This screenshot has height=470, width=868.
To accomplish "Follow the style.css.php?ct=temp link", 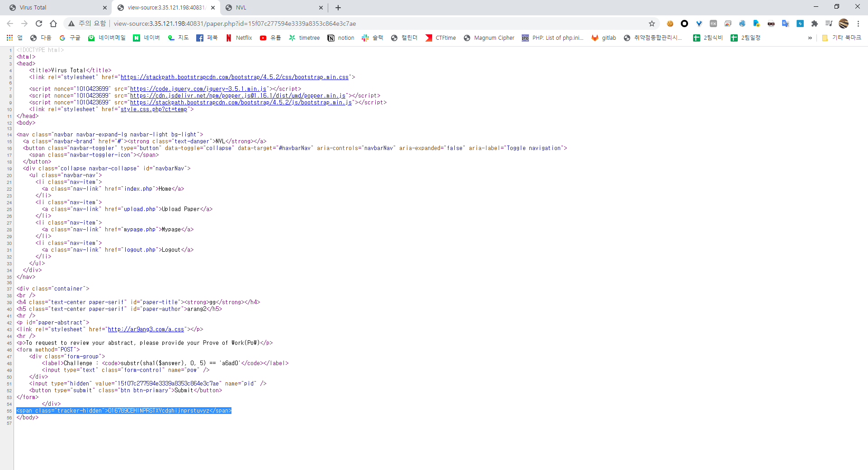I will [x=154, y=109].
